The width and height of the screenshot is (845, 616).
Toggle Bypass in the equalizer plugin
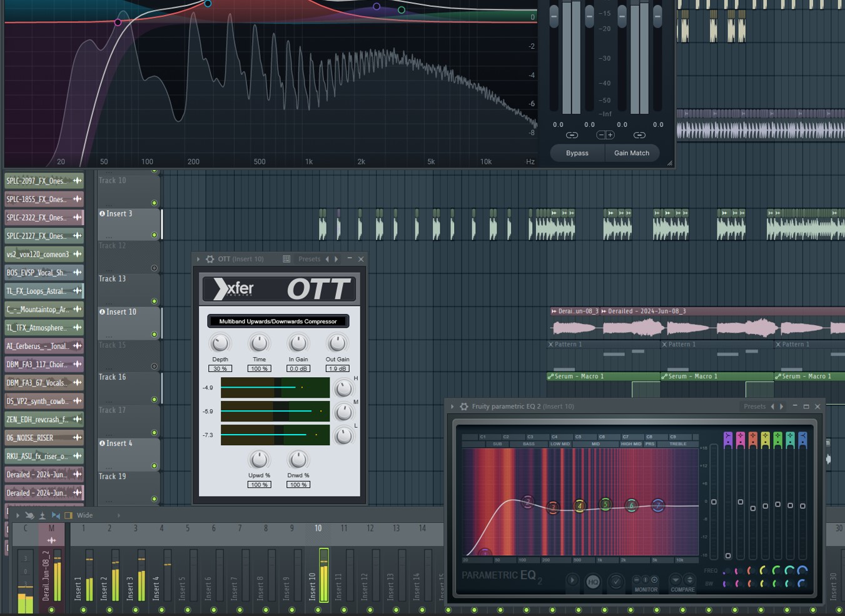pyautogui.click(x=577, y=153)
